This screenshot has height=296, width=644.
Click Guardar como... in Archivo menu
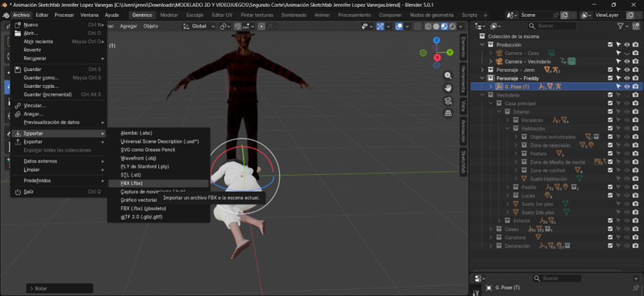[x=41, y=77]
